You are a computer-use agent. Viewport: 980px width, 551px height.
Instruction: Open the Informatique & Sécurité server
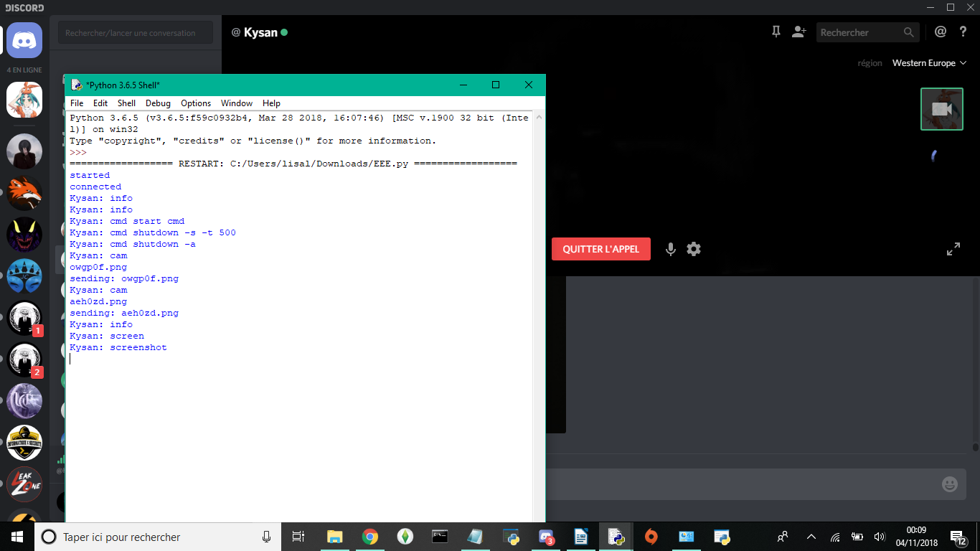[24, 443]
